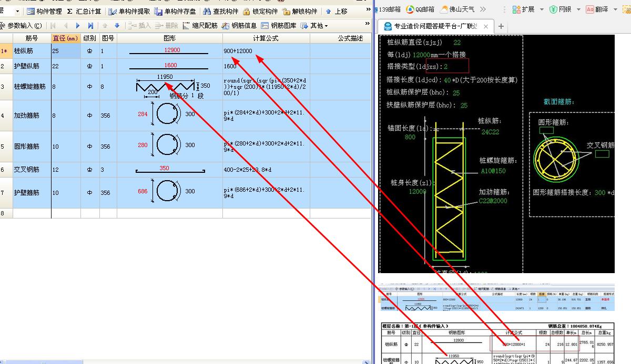
Task: Expand 网银 dropdown arrow
Action: coord(578,9)
